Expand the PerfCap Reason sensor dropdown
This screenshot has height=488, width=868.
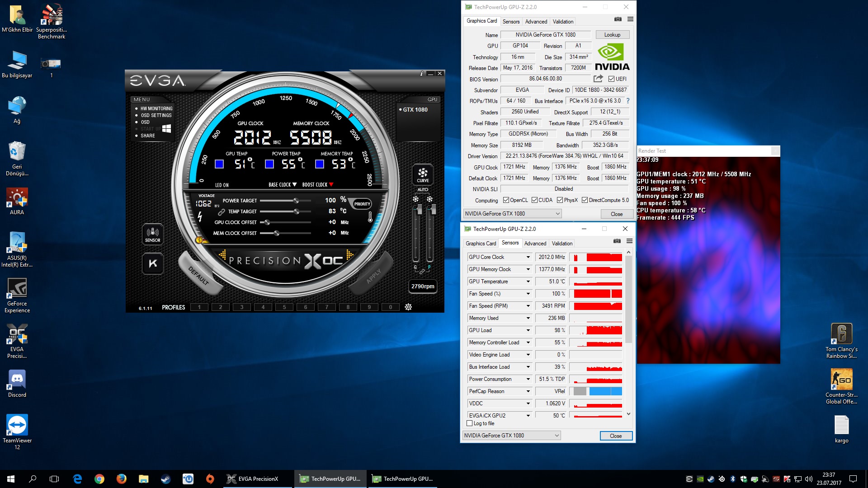point(528,391)
